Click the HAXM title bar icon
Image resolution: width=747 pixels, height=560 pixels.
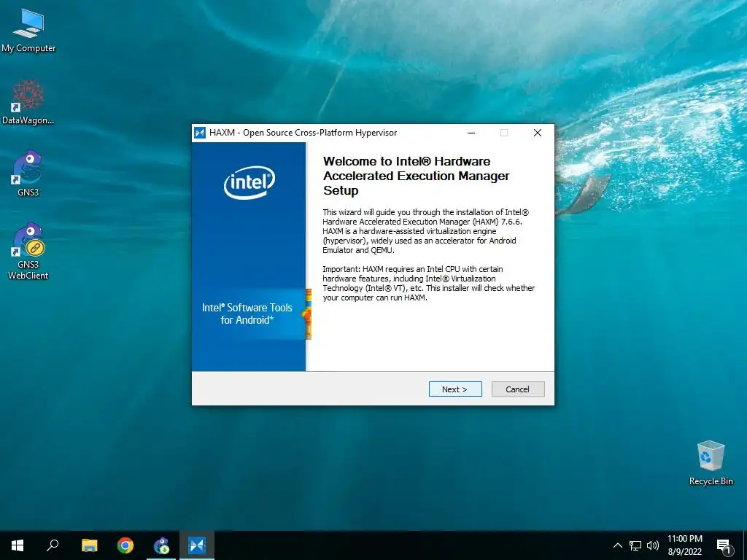pos(200,133)
